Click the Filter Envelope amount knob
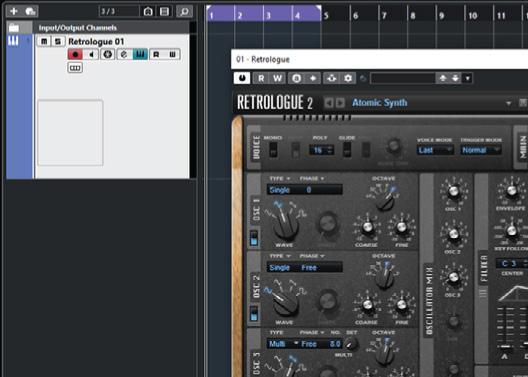 [x=511, y=191]
